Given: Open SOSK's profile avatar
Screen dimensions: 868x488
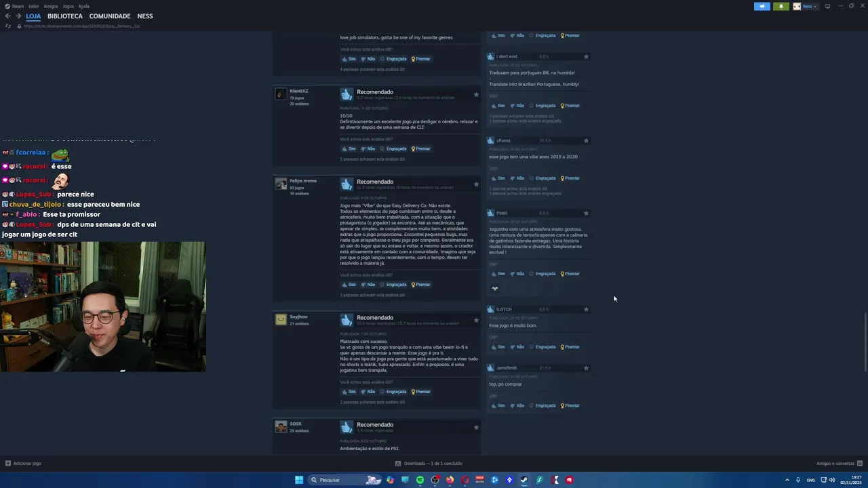Looking at the screenshot, I should 281,426.
